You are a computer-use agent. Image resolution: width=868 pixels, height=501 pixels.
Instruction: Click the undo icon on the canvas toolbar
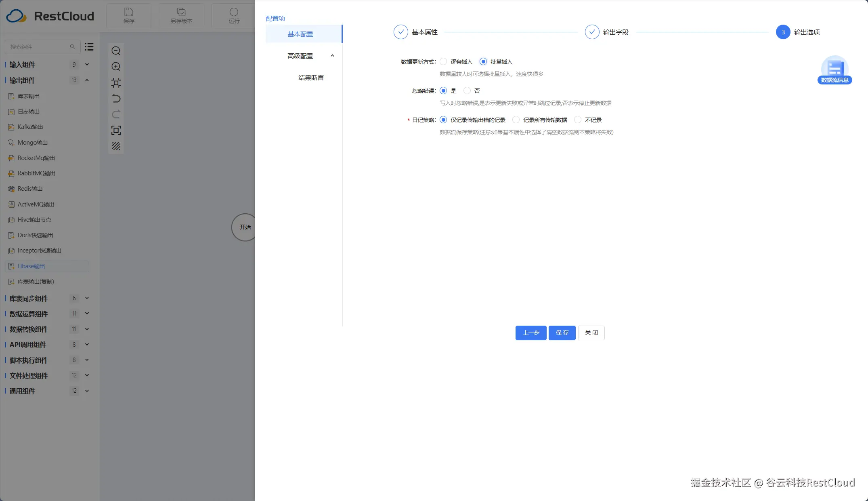coord(116,98)
